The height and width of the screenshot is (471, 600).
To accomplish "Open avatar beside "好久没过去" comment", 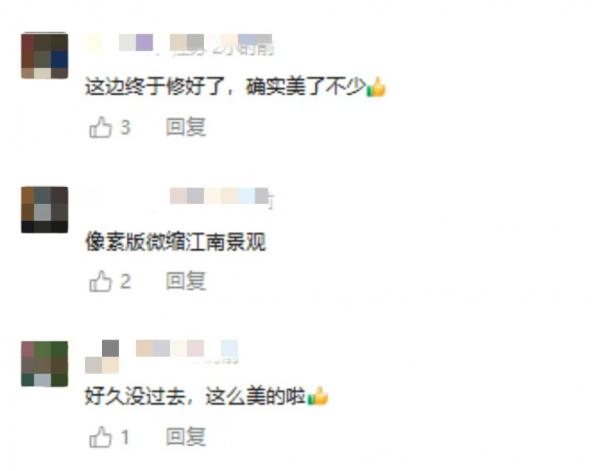I will (44, 364).
